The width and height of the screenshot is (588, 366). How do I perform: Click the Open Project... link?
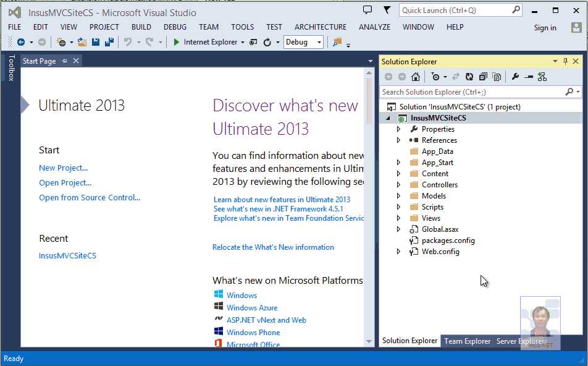click(65, 183)
